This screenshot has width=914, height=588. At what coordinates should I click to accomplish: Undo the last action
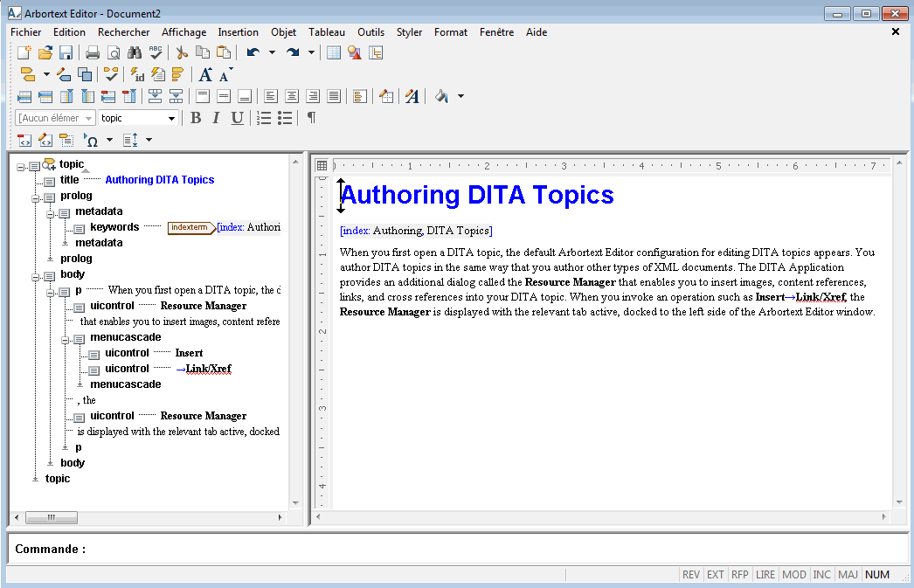tap(253, 53)
